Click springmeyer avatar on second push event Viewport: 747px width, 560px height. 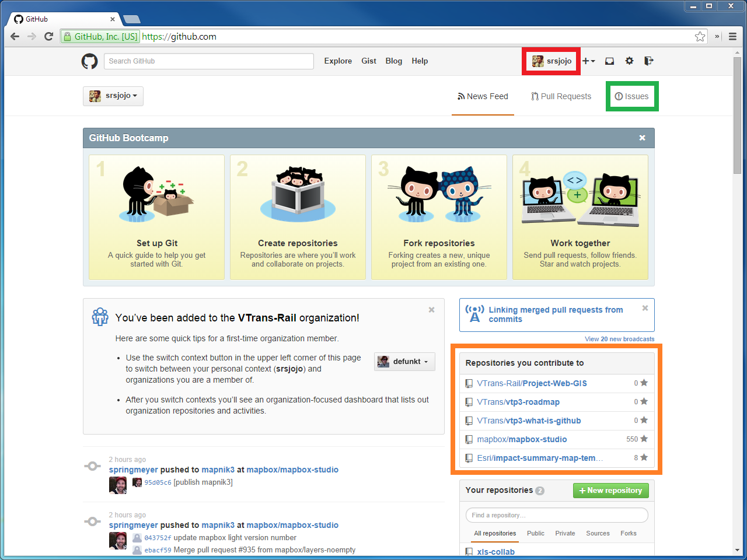tap(117, 540)
